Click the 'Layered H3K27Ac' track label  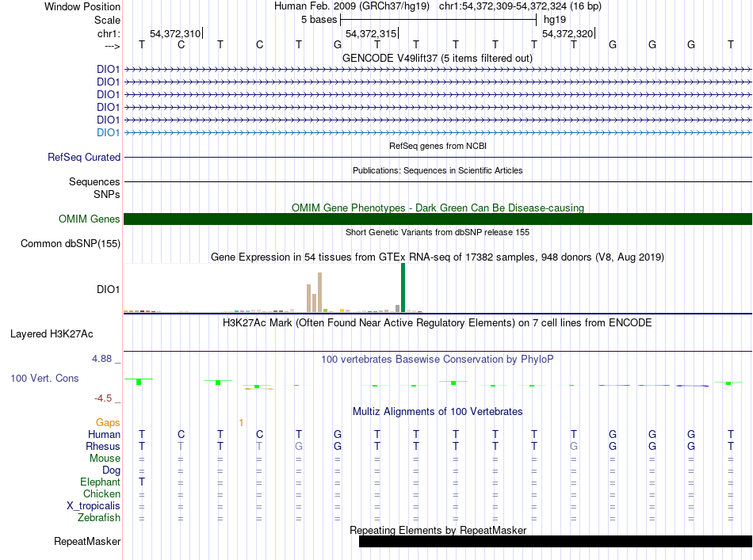coord(52,334)
